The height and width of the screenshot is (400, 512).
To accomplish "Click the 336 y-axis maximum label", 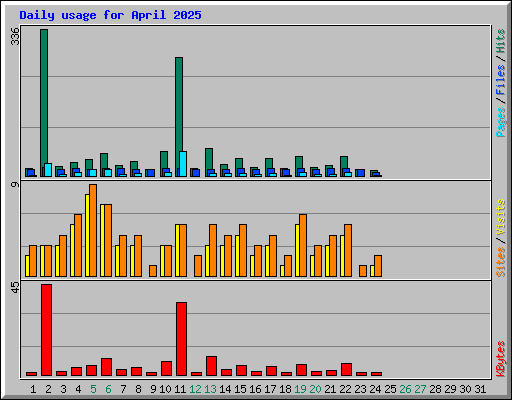I will pos(15,36).
